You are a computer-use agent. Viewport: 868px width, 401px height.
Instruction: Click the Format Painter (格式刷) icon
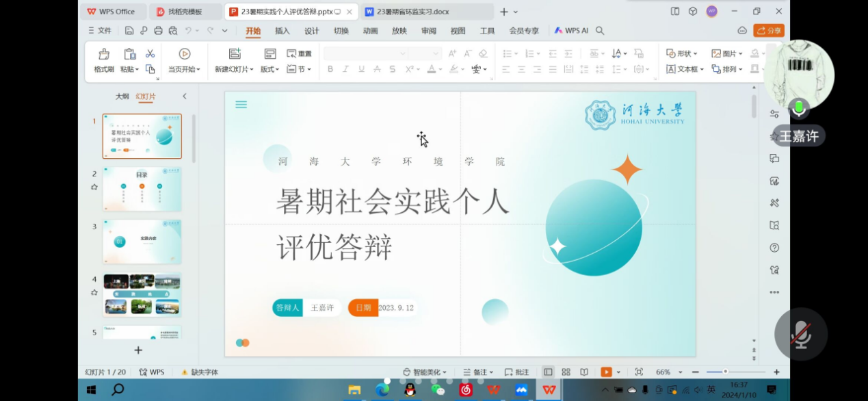[104, 55]
